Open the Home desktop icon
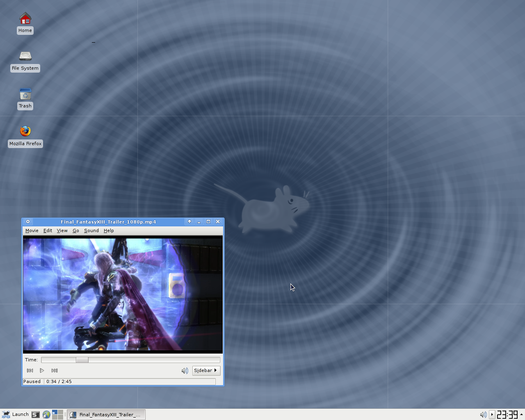The image size is (525, 420). 25,23
